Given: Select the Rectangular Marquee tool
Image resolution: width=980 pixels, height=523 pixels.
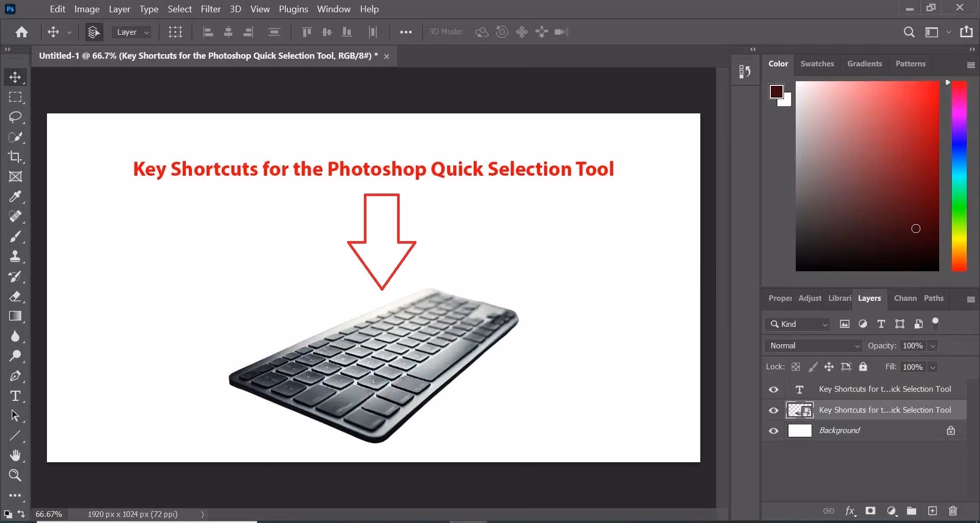Looking at the screenshot, I should point(15,97).
